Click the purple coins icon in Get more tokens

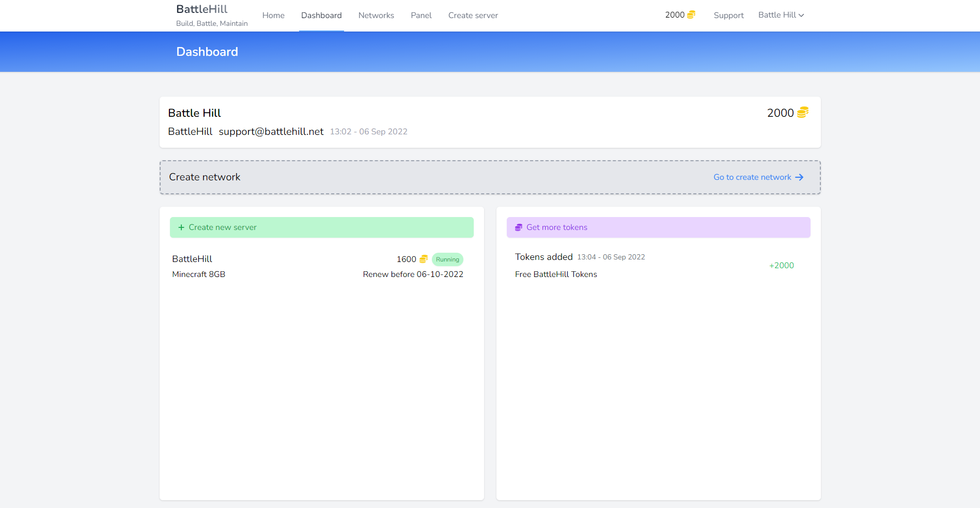(x=519, y=227)
